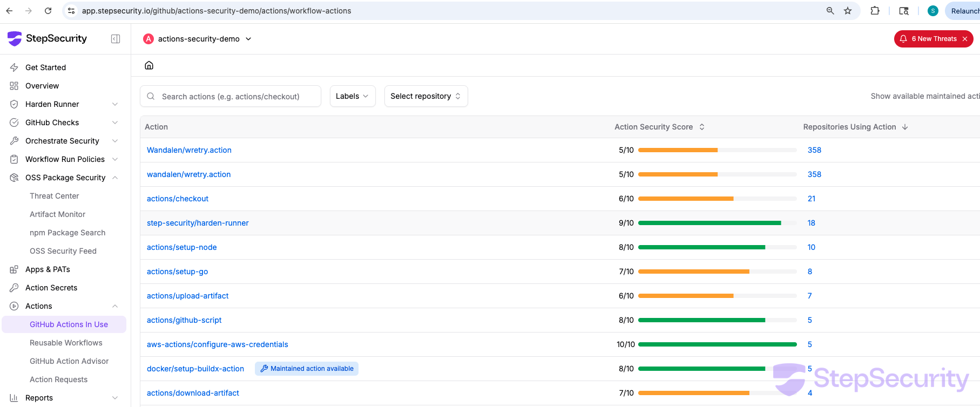Click the StepSecurity logo
The height and width of the screenshot is (407, 980).
click(x=47, y=38)
